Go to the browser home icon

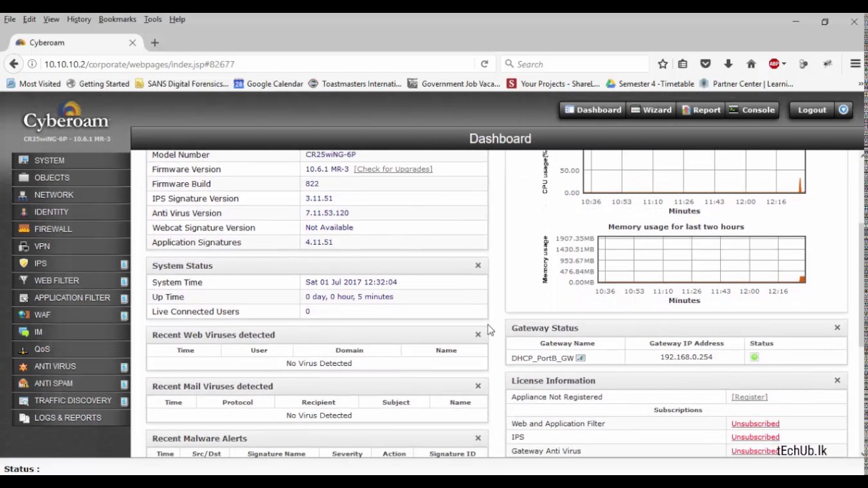[751, 64]
